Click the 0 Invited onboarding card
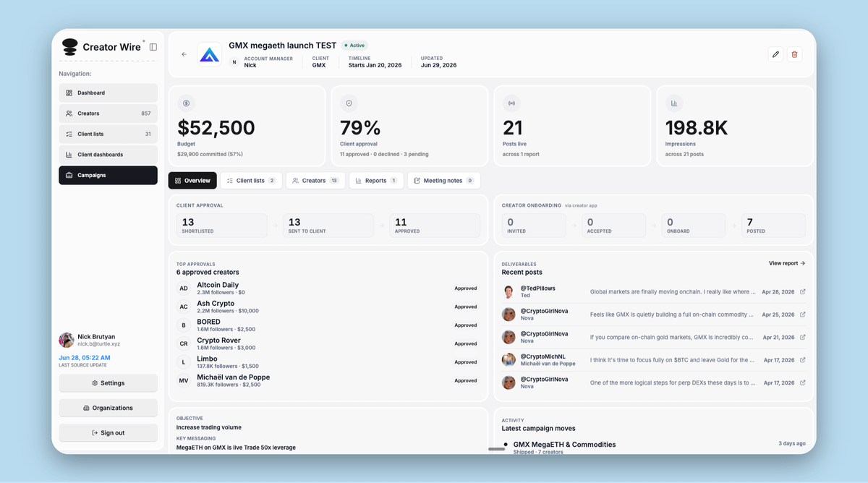868x483 pixels. [x=534, y=226]
